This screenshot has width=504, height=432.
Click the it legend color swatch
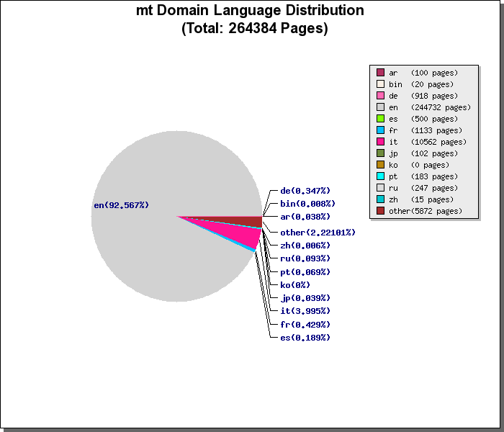(x=380, y=142)
